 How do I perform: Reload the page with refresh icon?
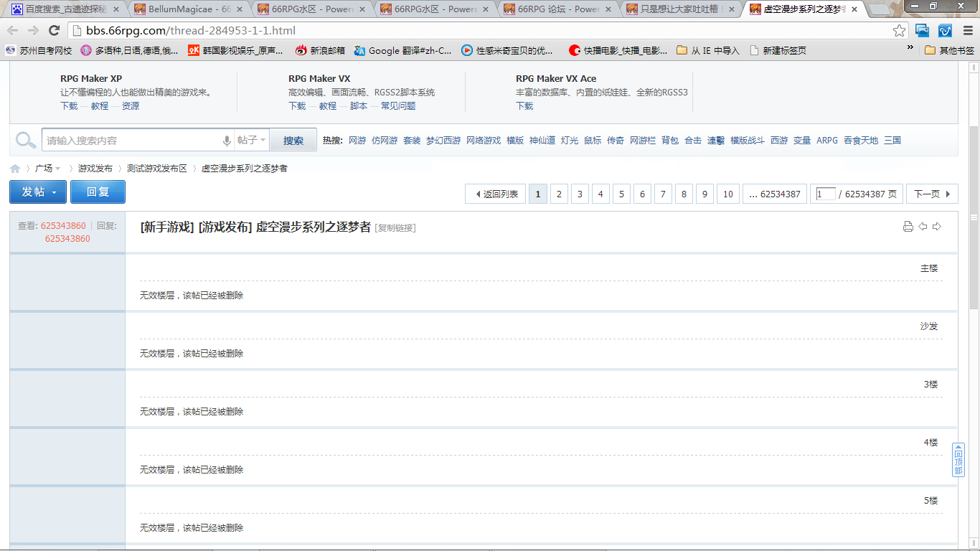pos(54,30)
